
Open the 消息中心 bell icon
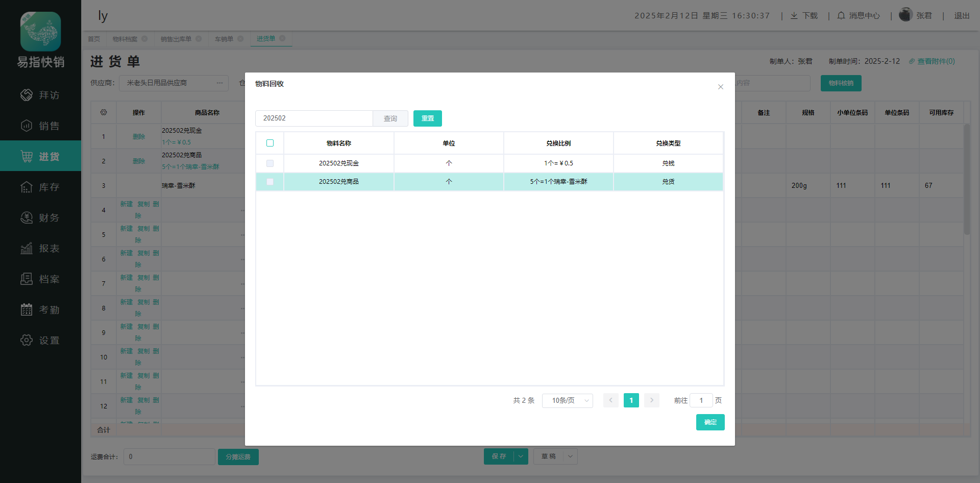(841, 16)
